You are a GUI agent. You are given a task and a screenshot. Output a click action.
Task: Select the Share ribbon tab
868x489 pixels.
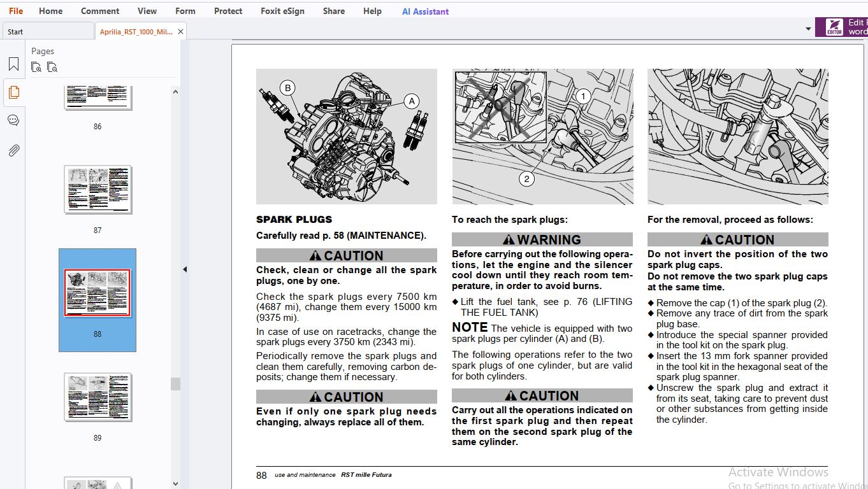point(334,11)
